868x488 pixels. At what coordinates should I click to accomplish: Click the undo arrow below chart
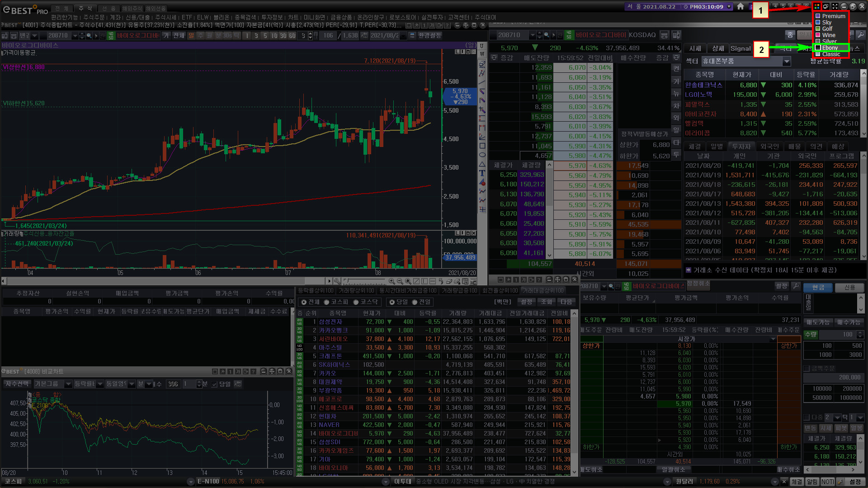[x=441, y=281]
